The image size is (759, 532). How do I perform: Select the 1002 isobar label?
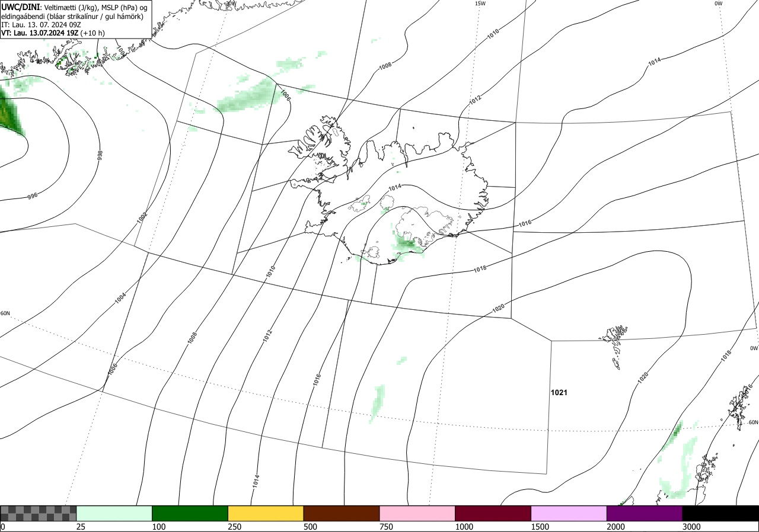[141, 218]
